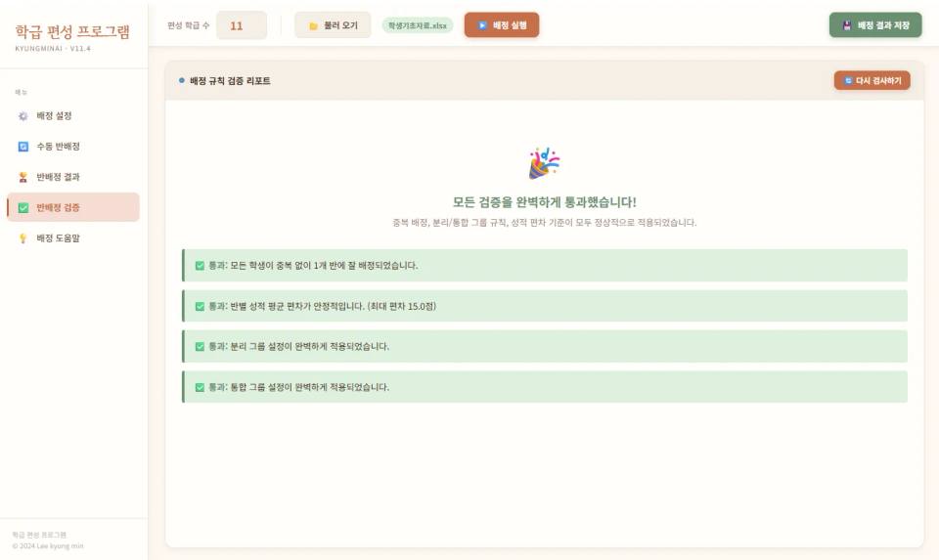Click save disk icon in 배정 결과 저장

click(847, 25)
